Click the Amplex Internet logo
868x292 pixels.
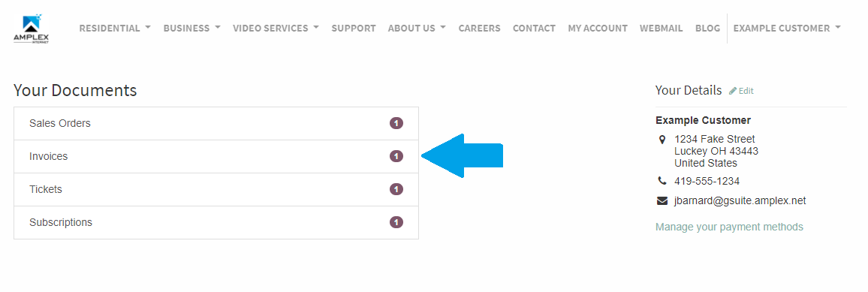[32, 29]
